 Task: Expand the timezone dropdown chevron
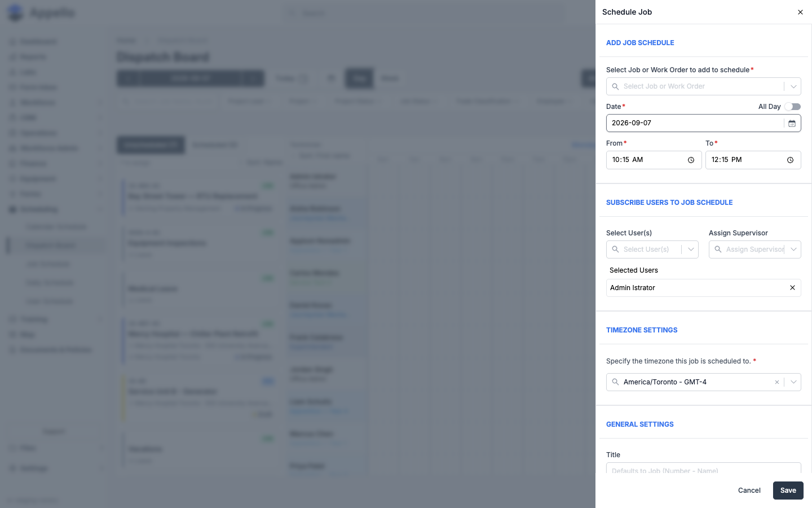[793, 382]
